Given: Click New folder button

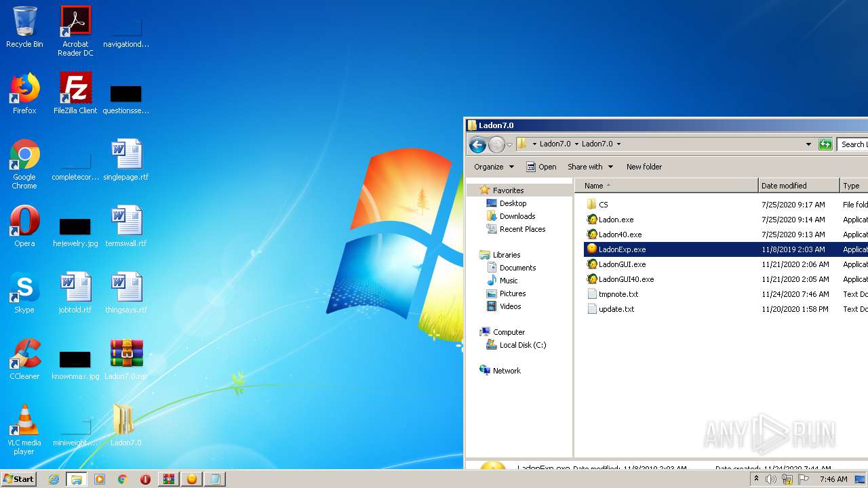Looking at the screenshot, I should tap(644, 167).
